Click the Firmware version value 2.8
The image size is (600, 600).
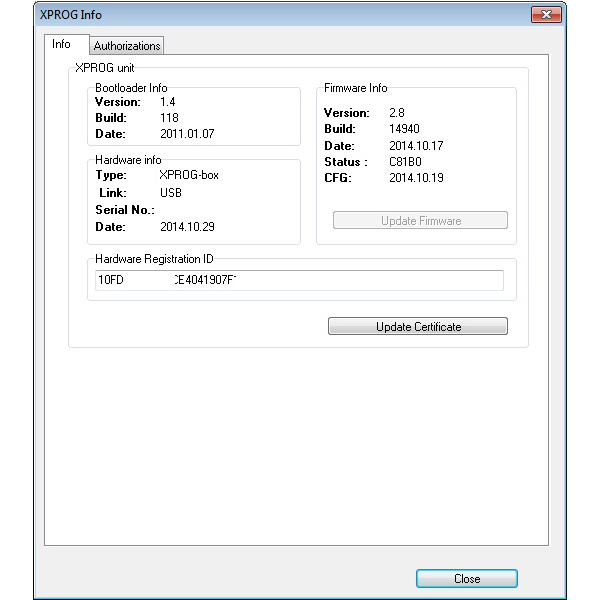coord(396,113)
